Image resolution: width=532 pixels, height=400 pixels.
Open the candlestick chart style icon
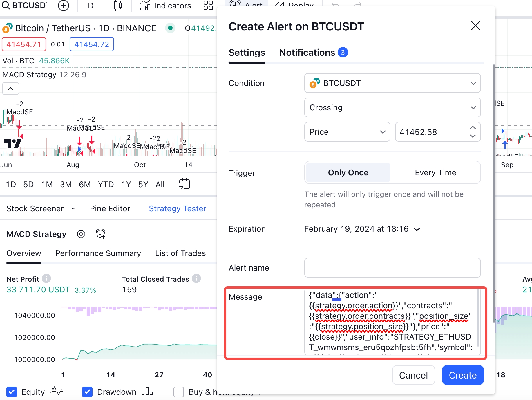[118, 6]
